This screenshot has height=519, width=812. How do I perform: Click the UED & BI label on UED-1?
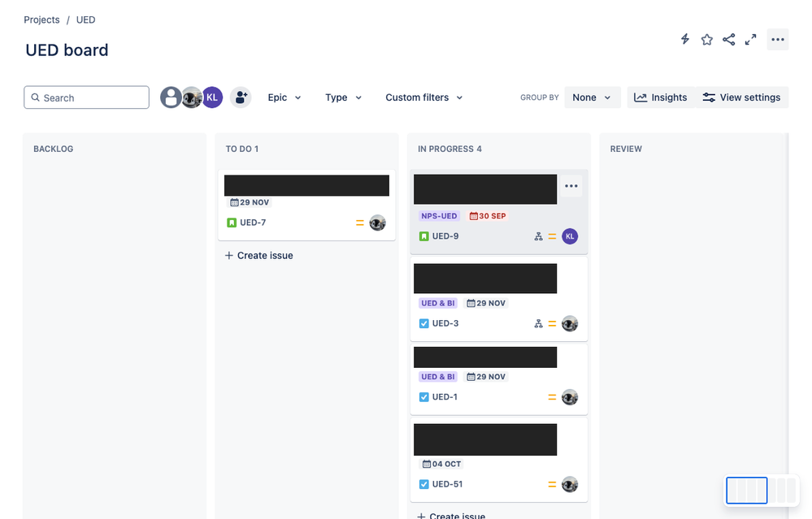[438, 377]
